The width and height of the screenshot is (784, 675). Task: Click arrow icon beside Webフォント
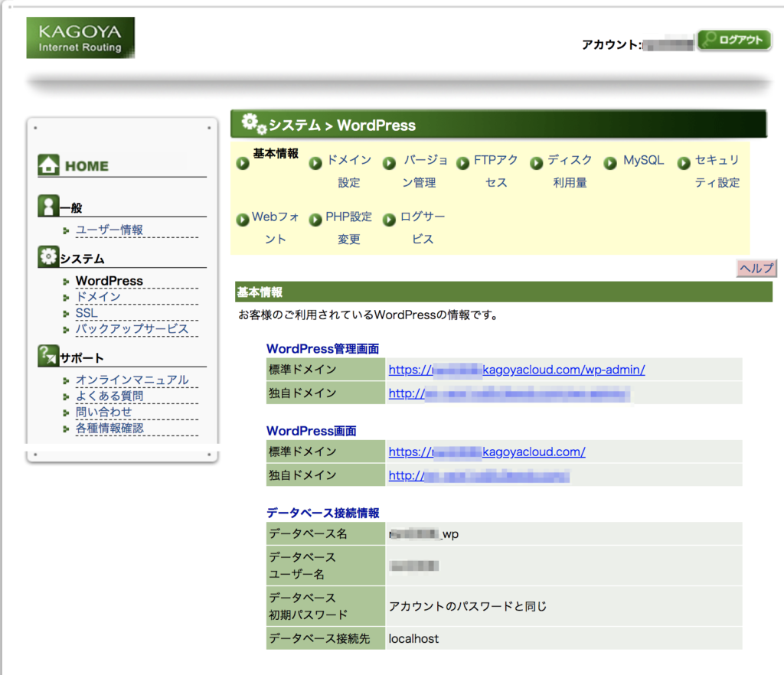click(243, 220)
